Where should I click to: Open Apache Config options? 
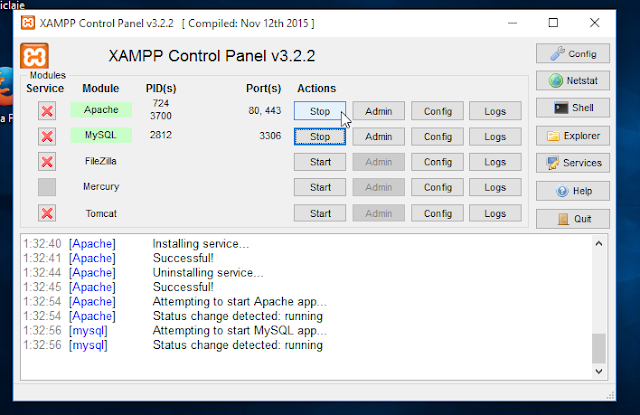click(437, 111)
